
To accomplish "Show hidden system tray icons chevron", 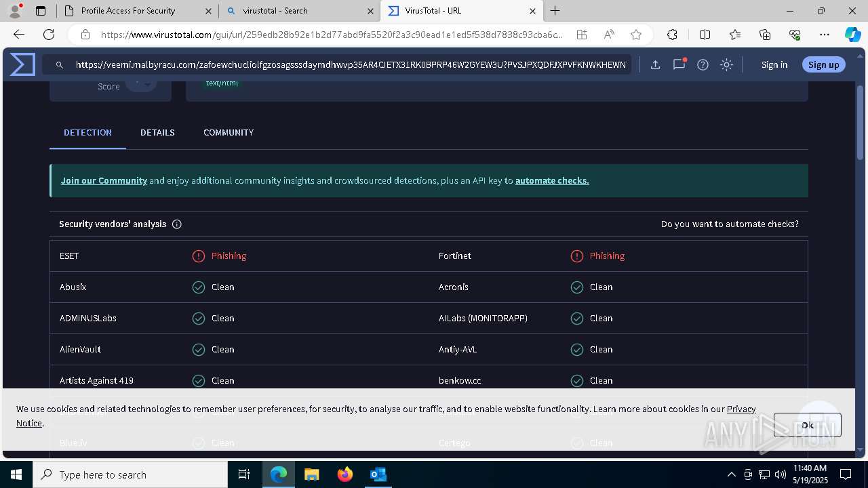I will tap(731, 474).
